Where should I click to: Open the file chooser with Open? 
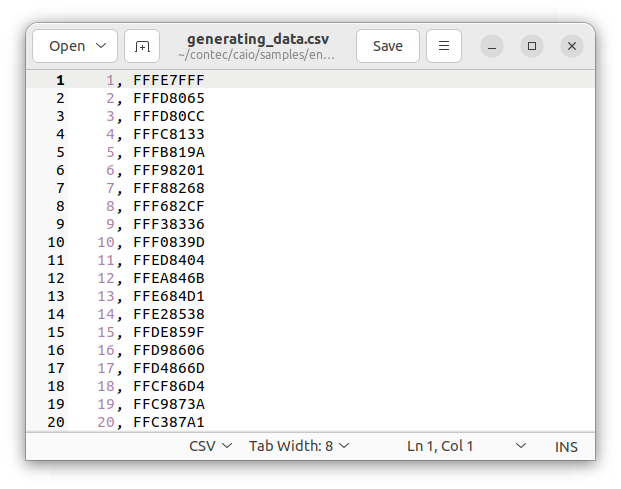tap(67, 46)
